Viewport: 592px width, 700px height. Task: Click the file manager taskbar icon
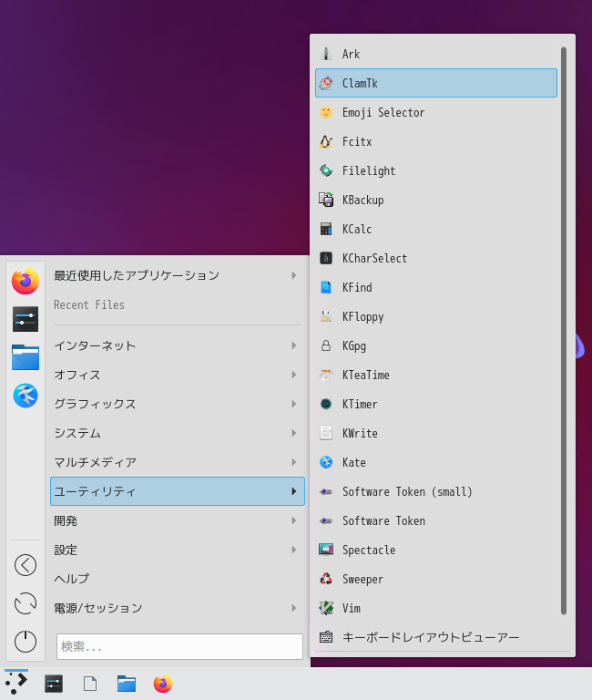(x=127, y=684)
